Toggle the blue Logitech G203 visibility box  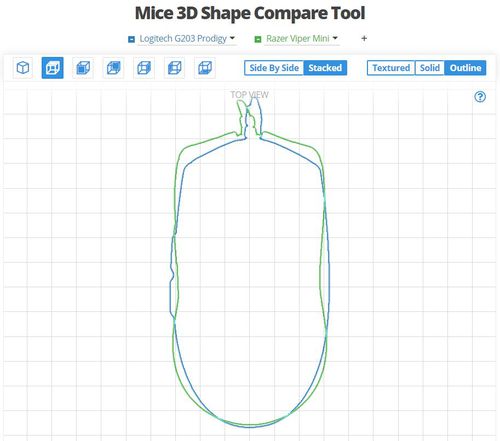point(131,39)
